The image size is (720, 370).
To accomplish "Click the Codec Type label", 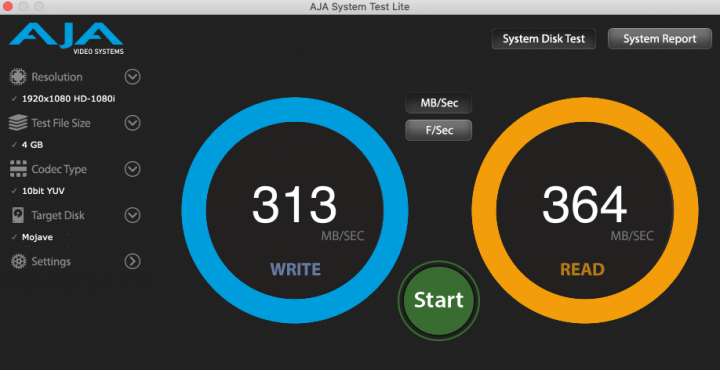I will coord(59,169).
